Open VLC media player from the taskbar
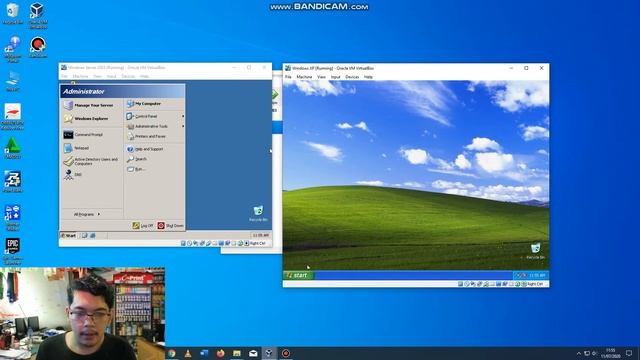The width and height of the screenshot is (640, 360). (x=188, y=353)
